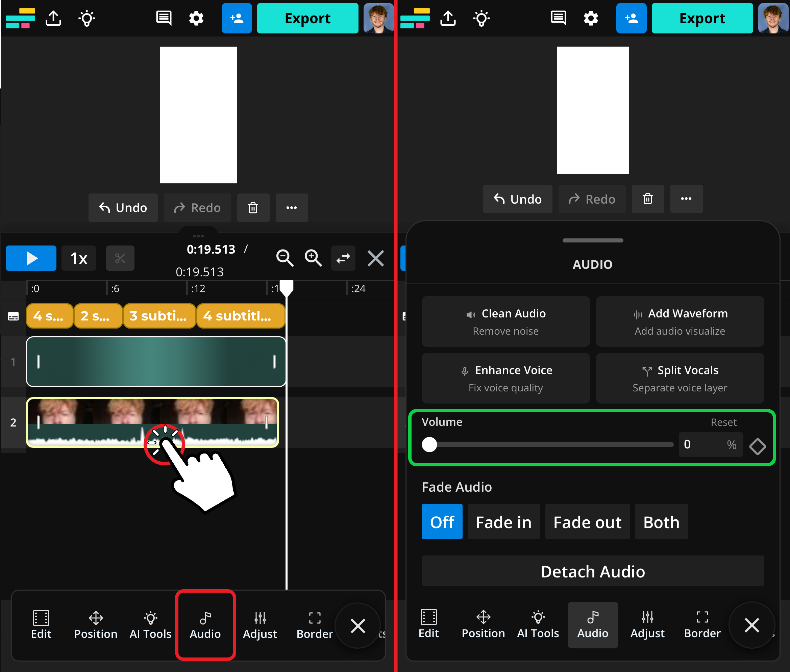Open more options with the ellipsis button

pos(292,208)
